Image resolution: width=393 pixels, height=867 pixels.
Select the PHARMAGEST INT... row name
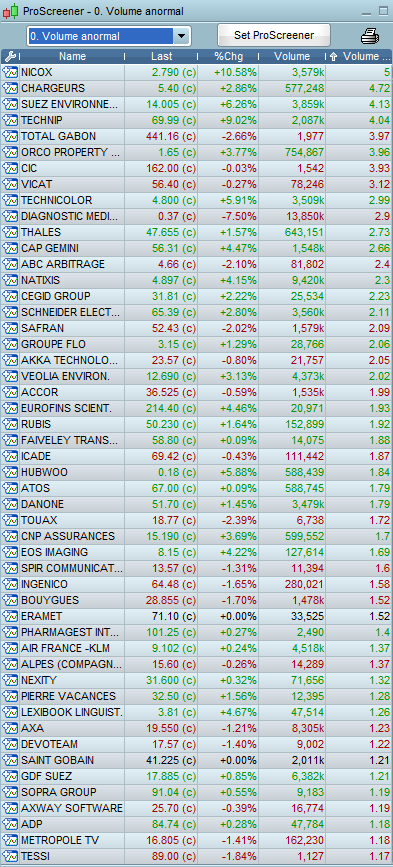(x=70, y=632)
